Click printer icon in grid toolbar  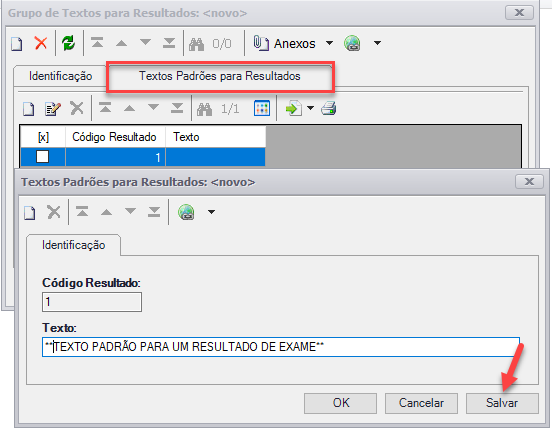328,108
